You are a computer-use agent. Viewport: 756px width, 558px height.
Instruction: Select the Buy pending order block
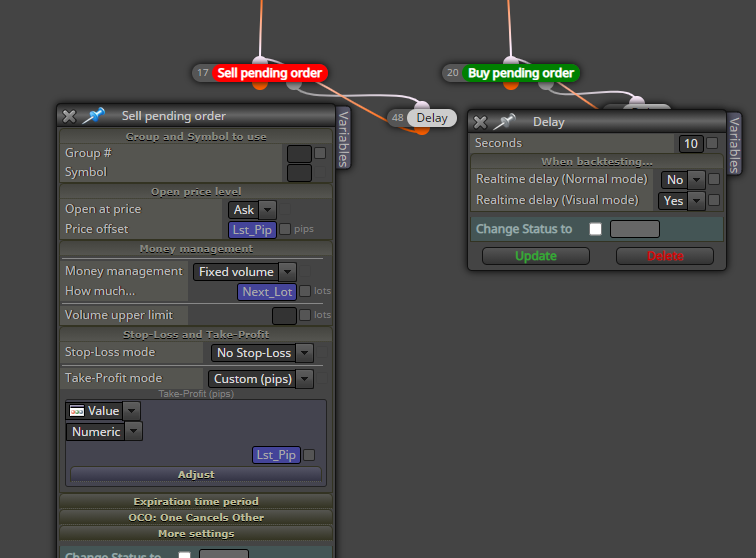[521, 73]
